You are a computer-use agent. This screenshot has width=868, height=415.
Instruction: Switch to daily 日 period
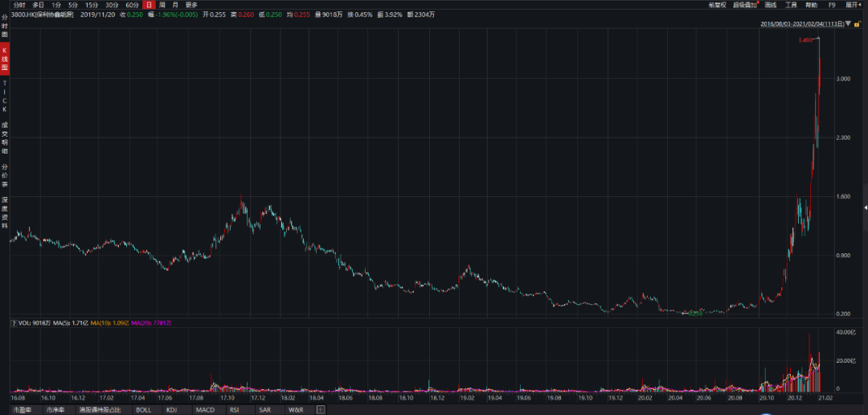click(x=148, y=5)
